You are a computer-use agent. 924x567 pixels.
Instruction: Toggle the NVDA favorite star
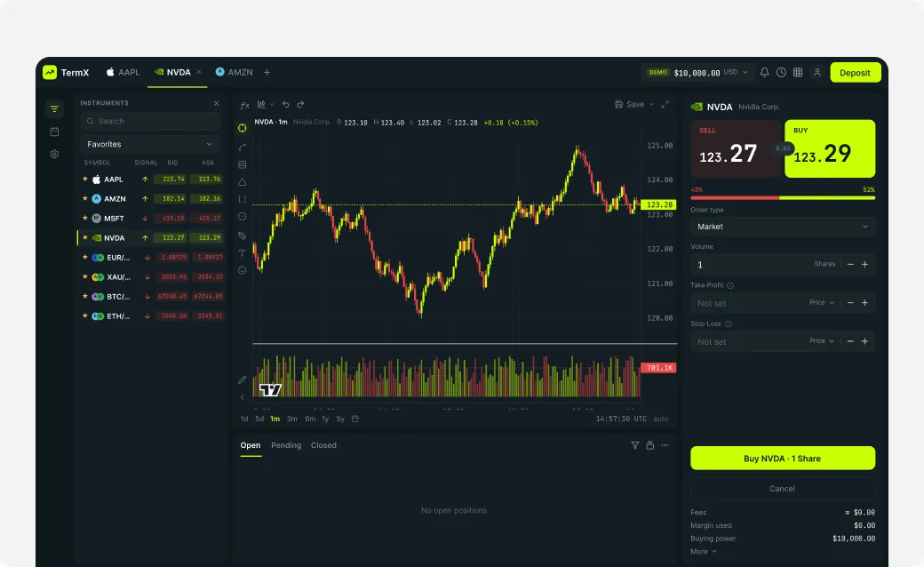85,237
